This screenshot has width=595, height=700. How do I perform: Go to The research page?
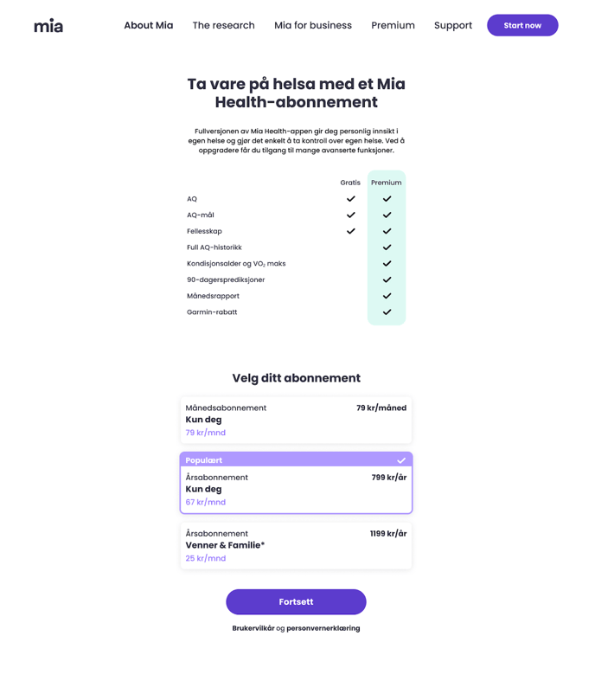point(223,26)
